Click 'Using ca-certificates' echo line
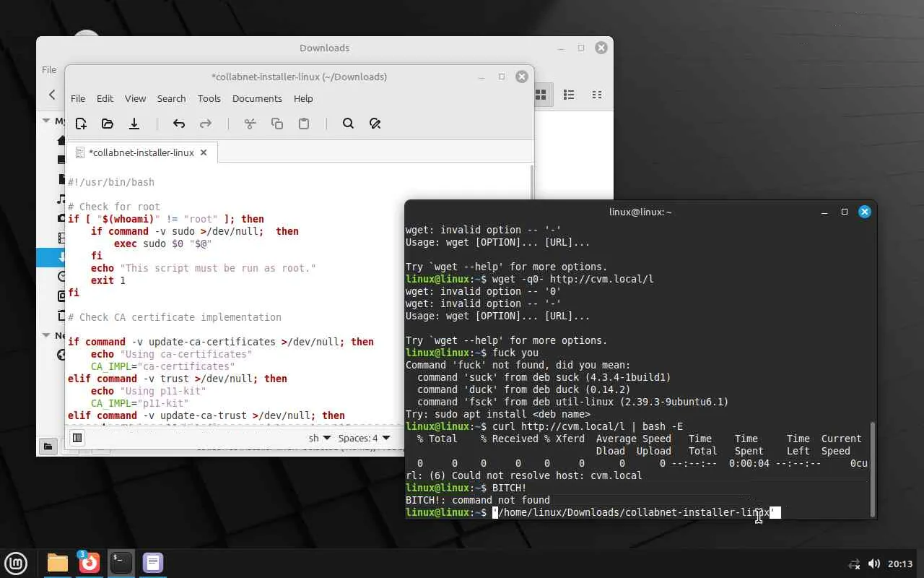 172,354
